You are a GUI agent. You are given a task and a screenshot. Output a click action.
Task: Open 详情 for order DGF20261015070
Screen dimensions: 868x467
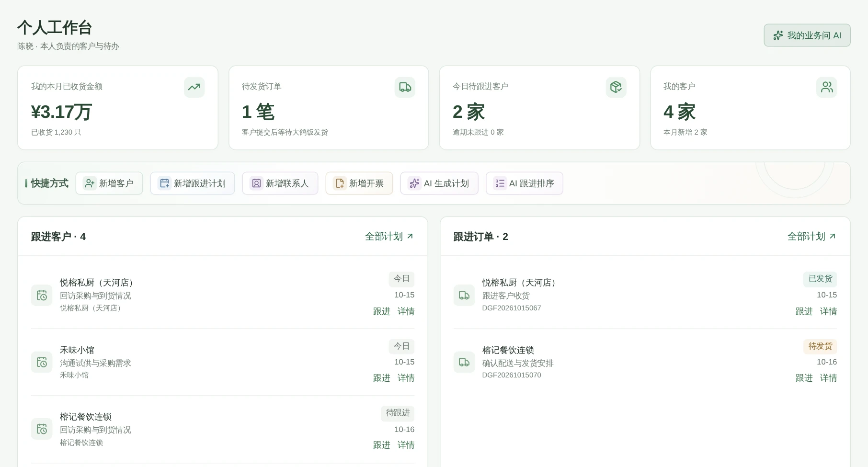coord(829,378)
